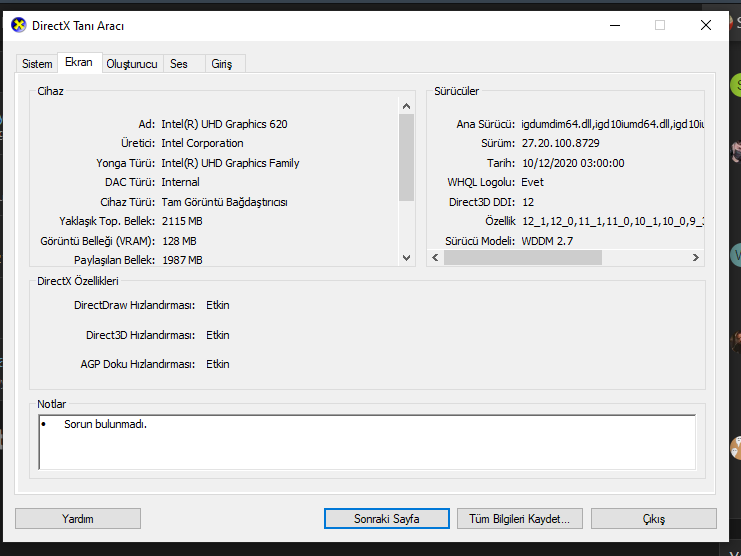
Task: Click the Cihaz vertical scrollbar thumb
Action: (406, 158)
